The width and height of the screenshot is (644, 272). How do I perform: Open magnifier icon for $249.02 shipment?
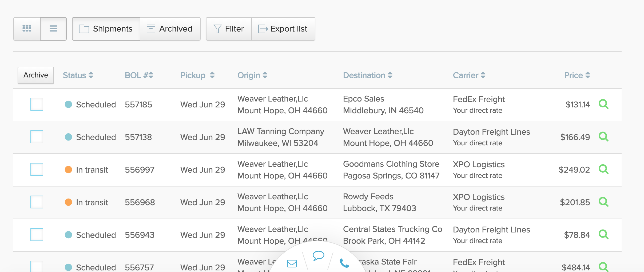coord(603,169)
